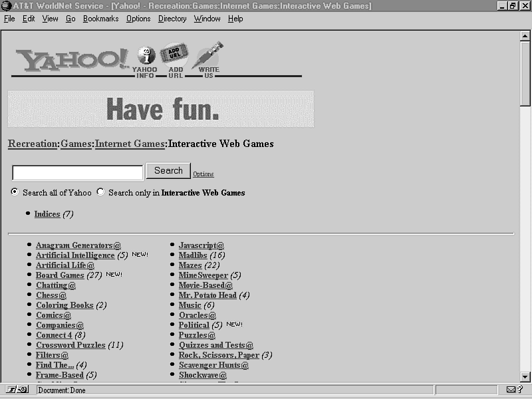Open the Artificial Life category
This screenshot has height=399, width=532.
65,265
